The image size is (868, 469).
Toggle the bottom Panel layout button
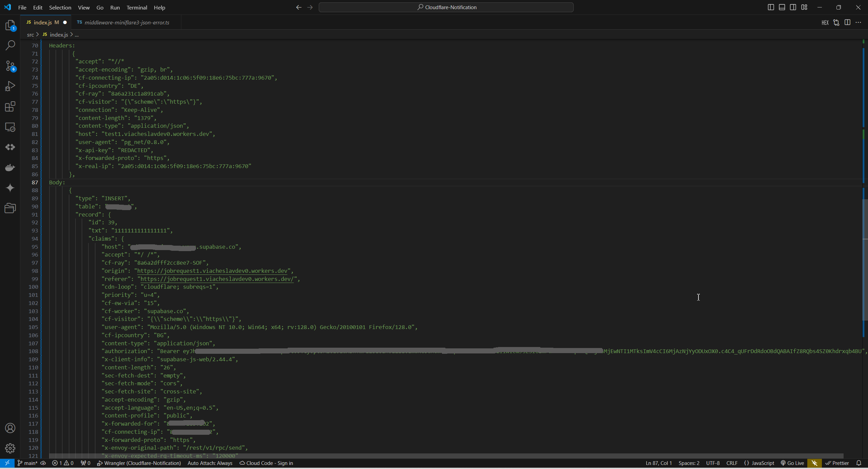pyautogui.click(x=782, y=7)
